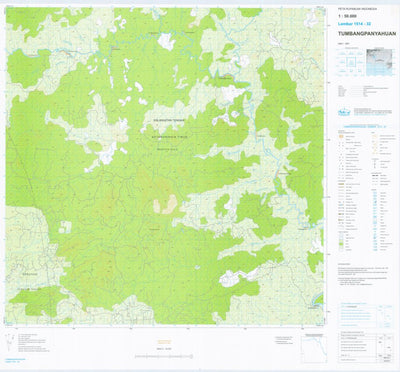This screenshot has height=372, width=400.
Task: Open the grey location inset map thumbnail
Action: 379,62
